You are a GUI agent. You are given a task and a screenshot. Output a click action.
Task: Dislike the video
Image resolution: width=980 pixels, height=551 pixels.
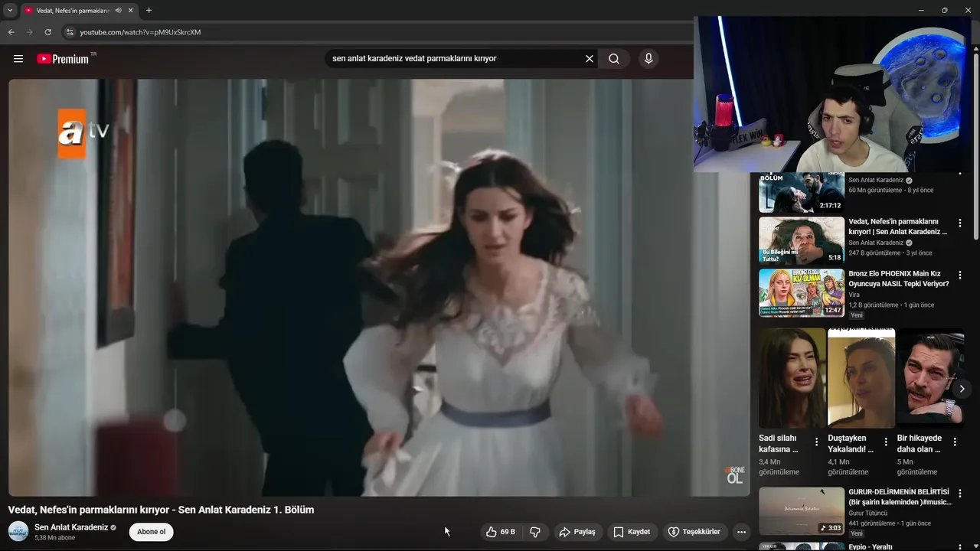[x=535, y=532]
